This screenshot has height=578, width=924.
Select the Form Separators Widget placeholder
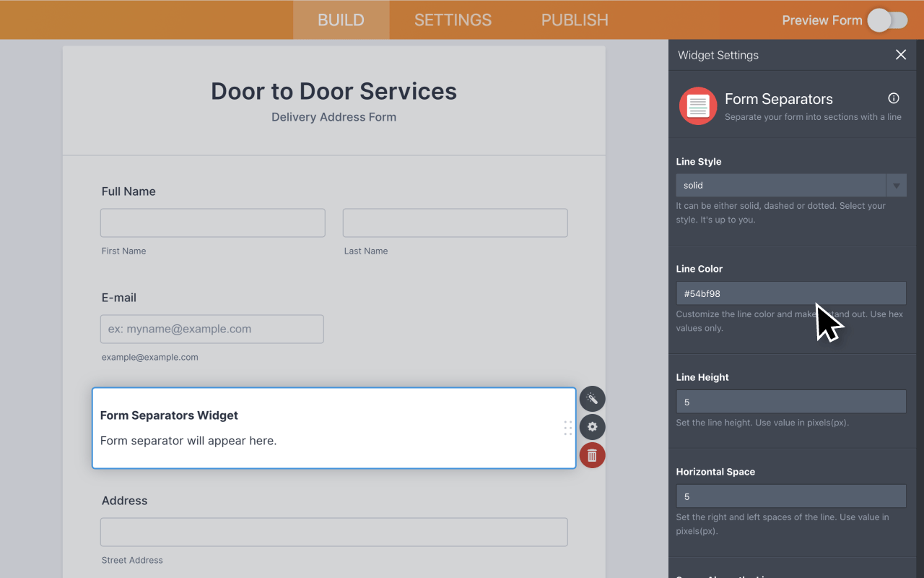click(334, 428)
